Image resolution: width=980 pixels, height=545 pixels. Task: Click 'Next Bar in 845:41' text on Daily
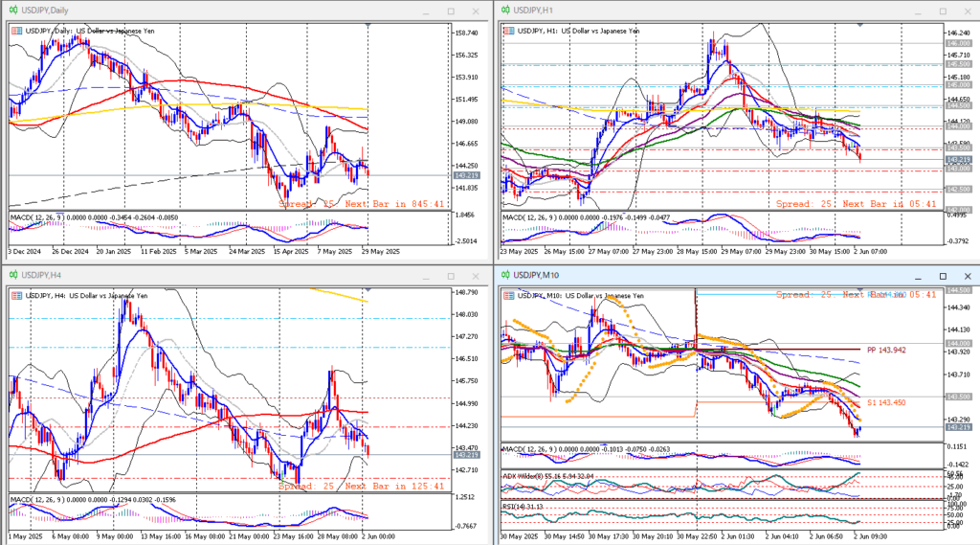(x=394, y=204)
